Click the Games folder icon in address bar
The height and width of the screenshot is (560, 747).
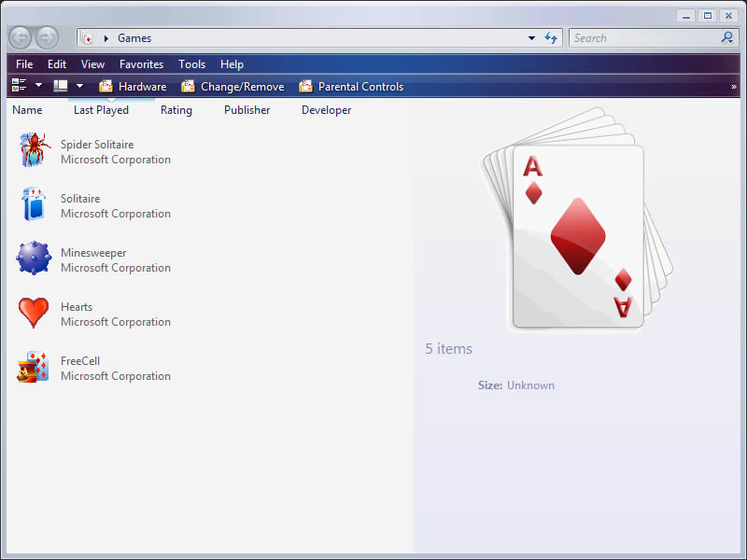pos(87,38)
